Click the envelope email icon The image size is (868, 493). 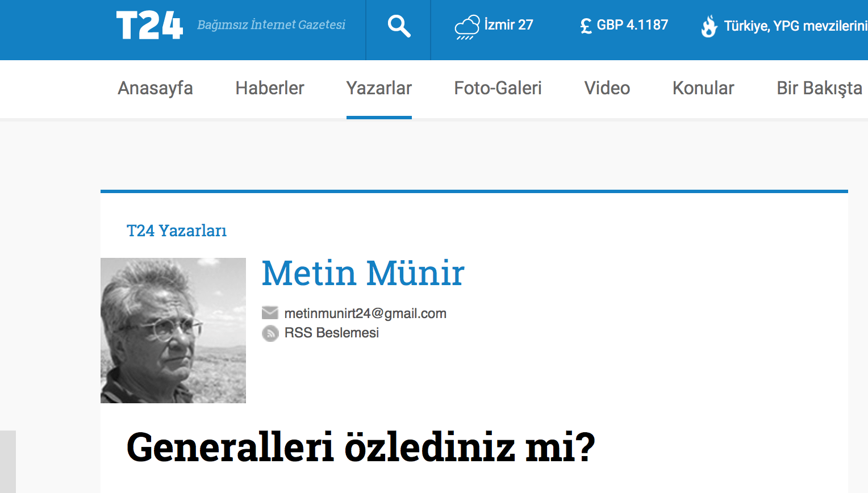click(x=270, y=313)
